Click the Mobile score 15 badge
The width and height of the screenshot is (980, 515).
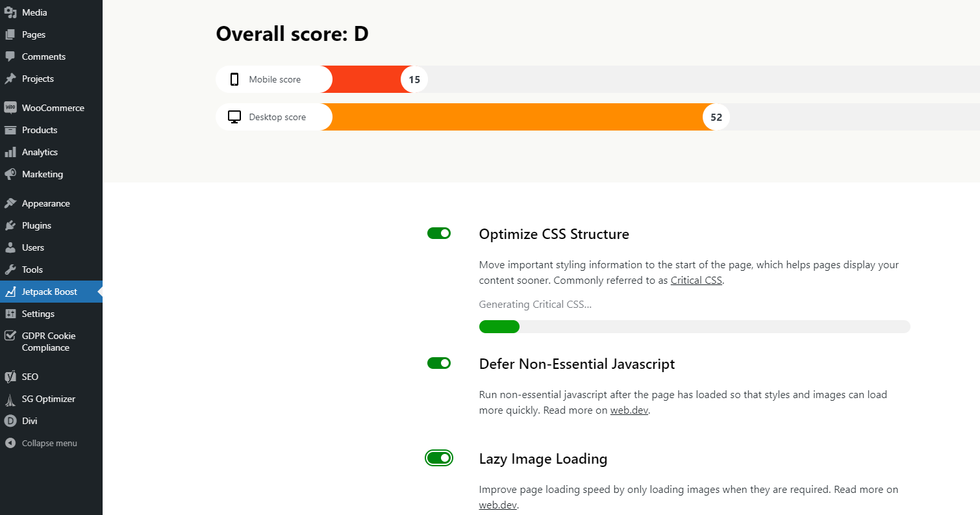tap(414, 80)
